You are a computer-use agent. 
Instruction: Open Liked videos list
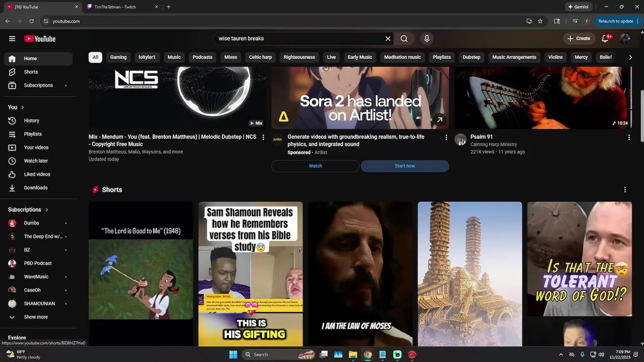tap(38, 174)
